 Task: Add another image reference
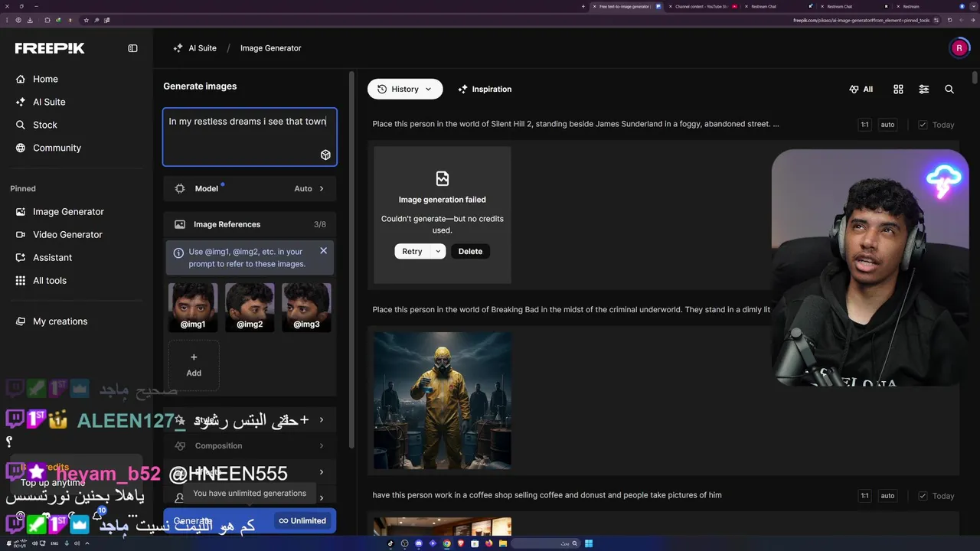point(194,365)
